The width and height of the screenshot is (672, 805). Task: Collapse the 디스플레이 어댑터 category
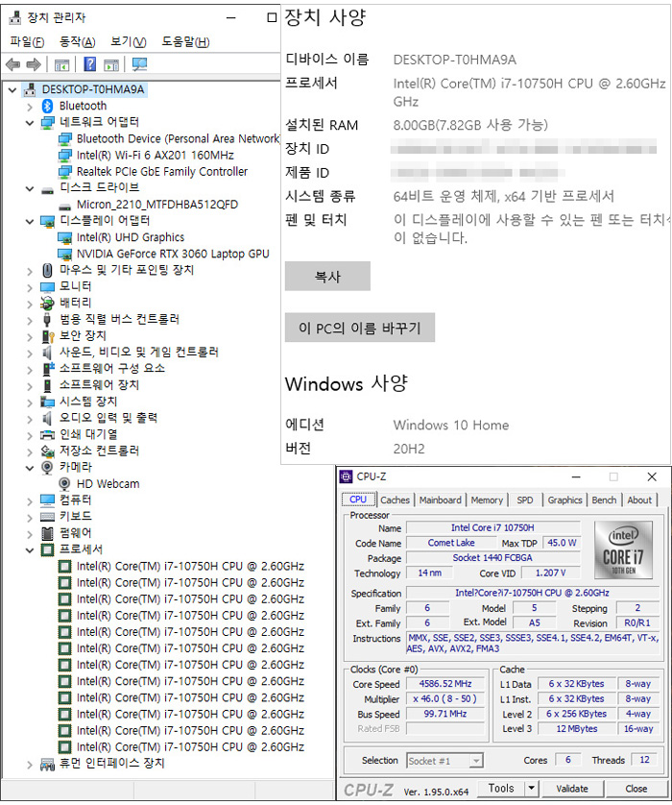tap(30, 221)
